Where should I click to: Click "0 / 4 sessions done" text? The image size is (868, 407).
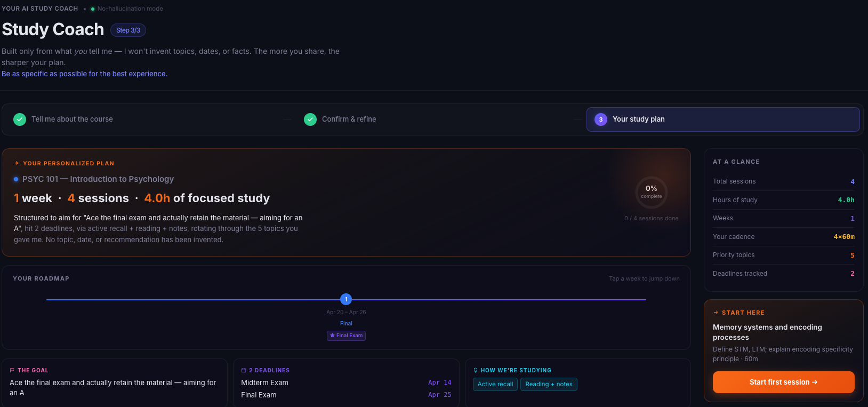(x=652, y=218)
